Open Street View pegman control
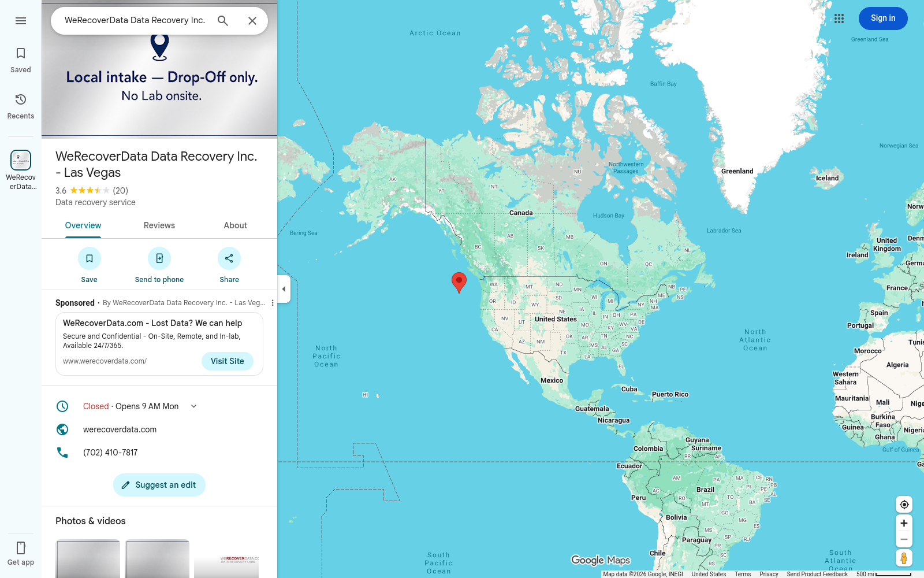The image size is (924, 578). tap(904, 558)
